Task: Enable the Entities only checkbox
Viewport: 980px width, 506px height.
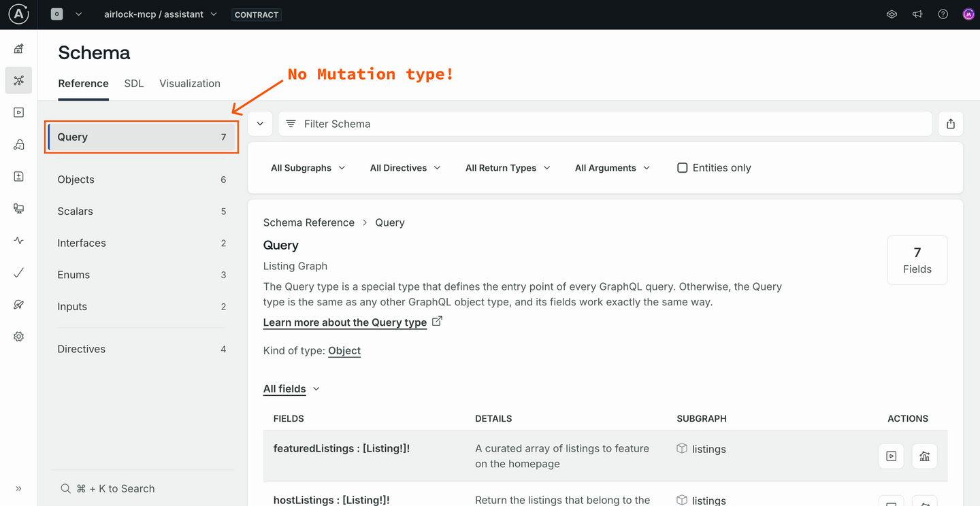Action: click(682, 167)
